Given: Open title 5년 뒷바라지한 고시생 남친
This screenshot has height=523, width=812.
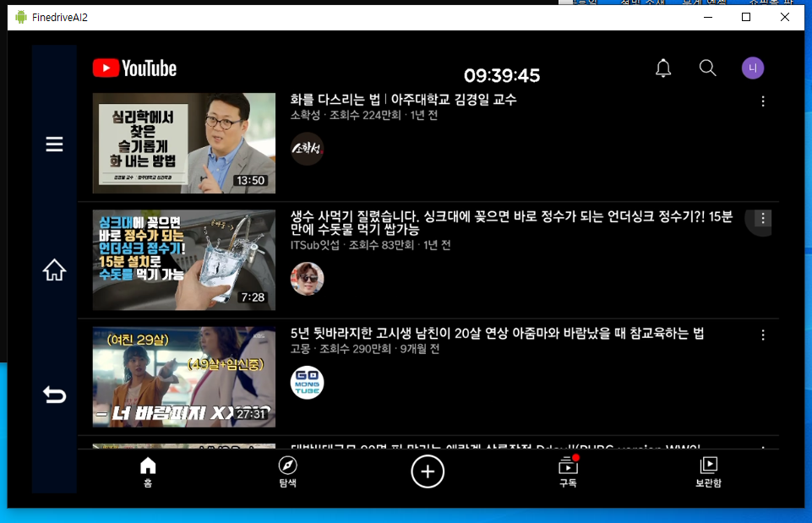Looking at the screenshot, I should [x=497, y=333].
